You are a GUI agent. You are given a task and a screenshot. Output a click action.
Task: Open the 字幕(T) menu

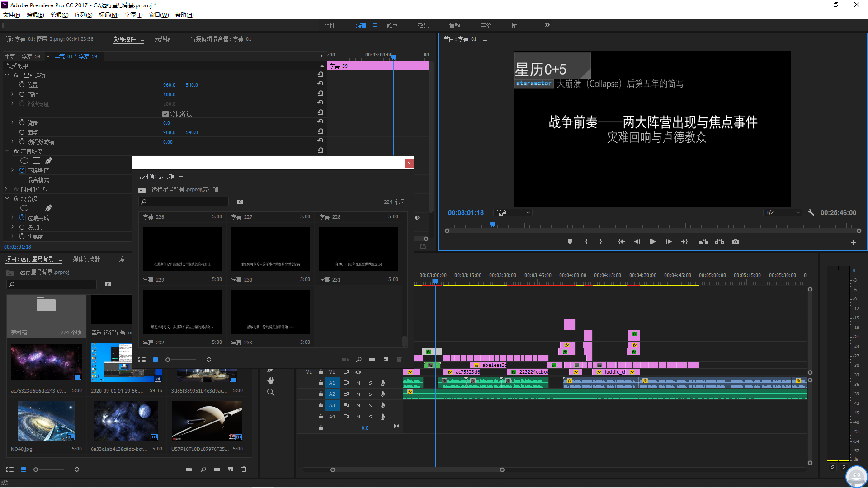[x=134, y=15]
